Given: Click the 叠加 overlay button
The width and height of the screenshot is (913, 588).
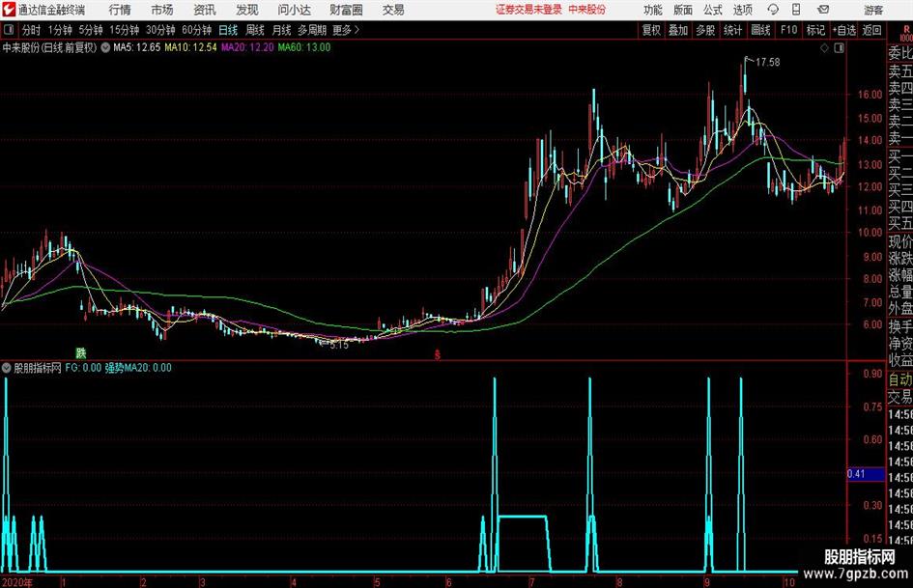Looking at the screenshot, I should click(x=678, y=30).
